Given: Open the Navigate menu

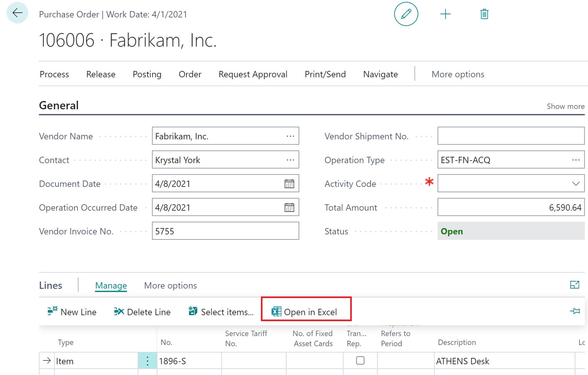Looking at the screenshot, I should pos(380,74).
